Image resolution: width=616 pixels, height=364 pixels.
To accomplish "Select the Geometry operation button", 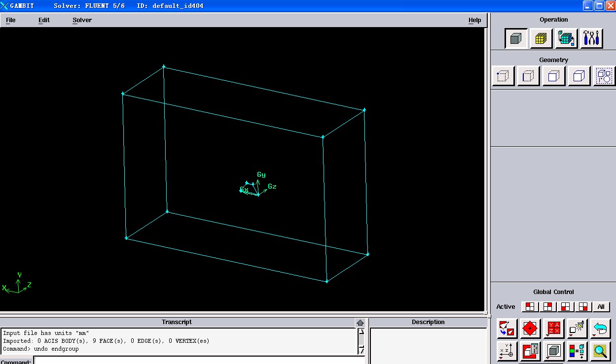I will 516,38.
